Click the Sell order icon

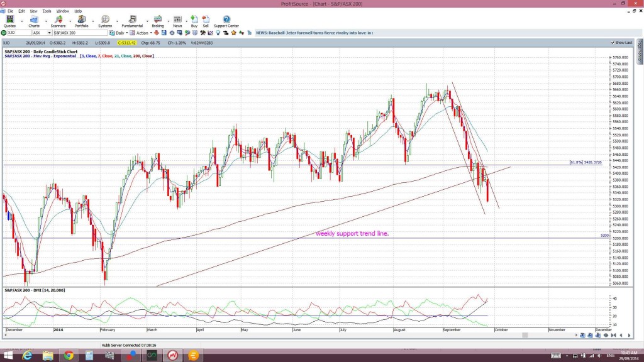pyautogui.click(x=206, y=21)
